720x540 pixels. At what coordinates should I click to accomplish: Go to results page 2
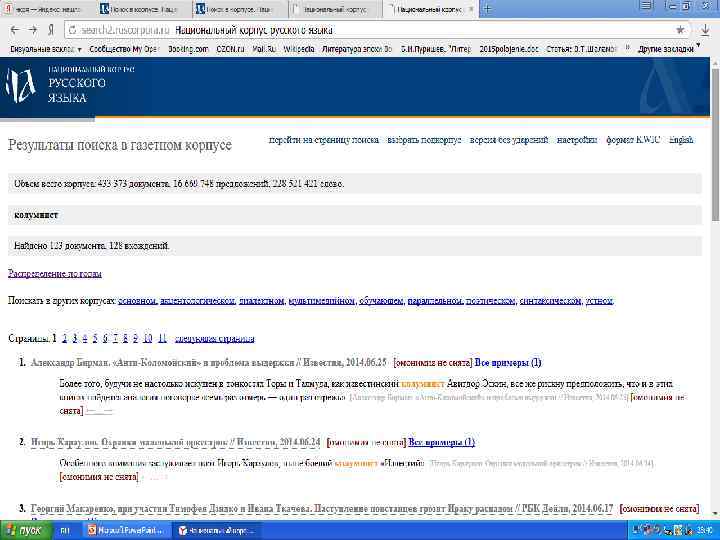point(64,338)
